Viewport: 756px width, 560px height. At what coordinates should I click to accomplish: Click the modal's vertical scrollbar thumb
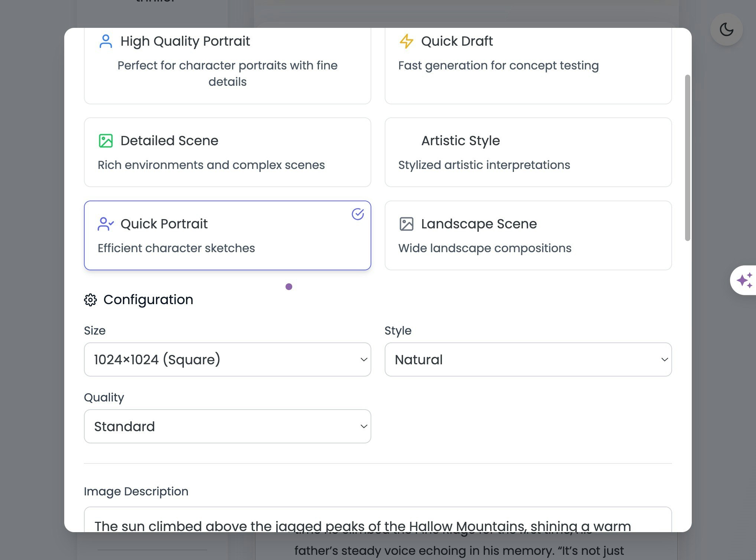click(x=687, y=158)
